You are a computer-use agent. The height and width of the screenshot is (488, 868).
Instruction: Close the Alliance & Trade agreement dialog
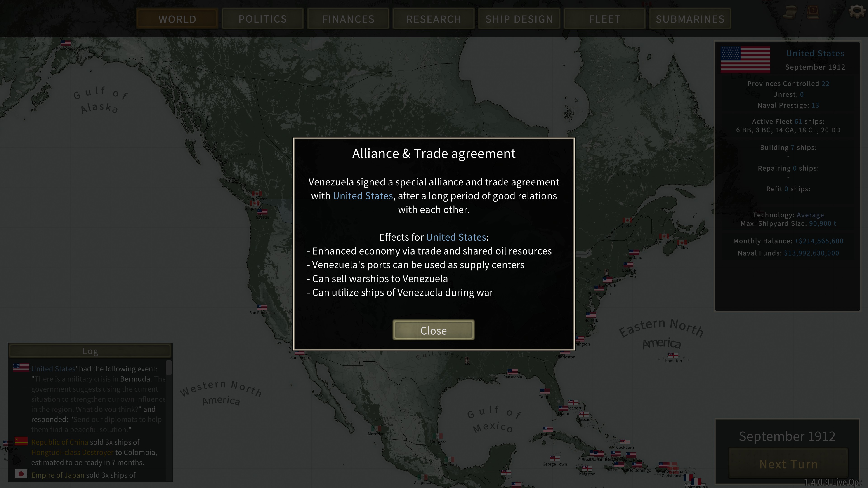433,330
